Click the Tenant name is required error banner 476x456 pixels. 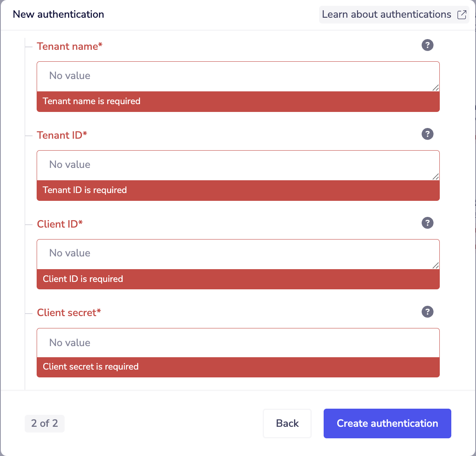(x=238, y=101)
